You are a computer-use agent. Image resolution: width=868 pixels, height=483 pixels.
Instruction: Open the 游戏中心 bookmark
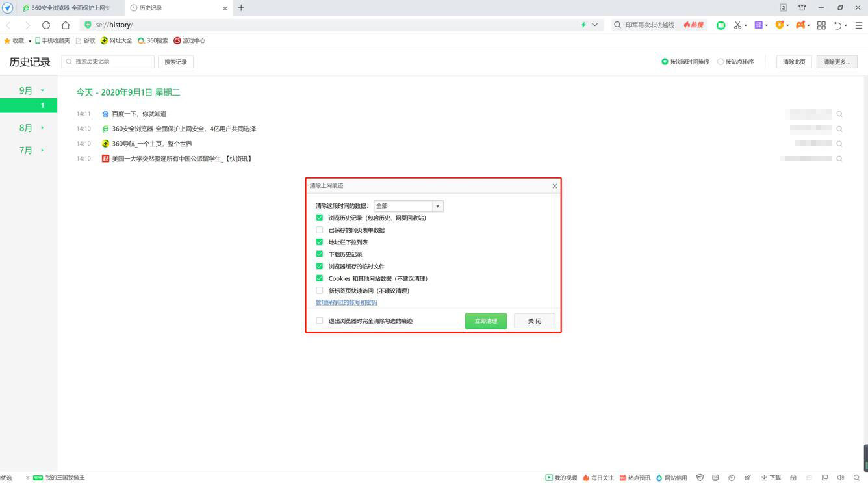pyautogui.click(x=189, y=40)
